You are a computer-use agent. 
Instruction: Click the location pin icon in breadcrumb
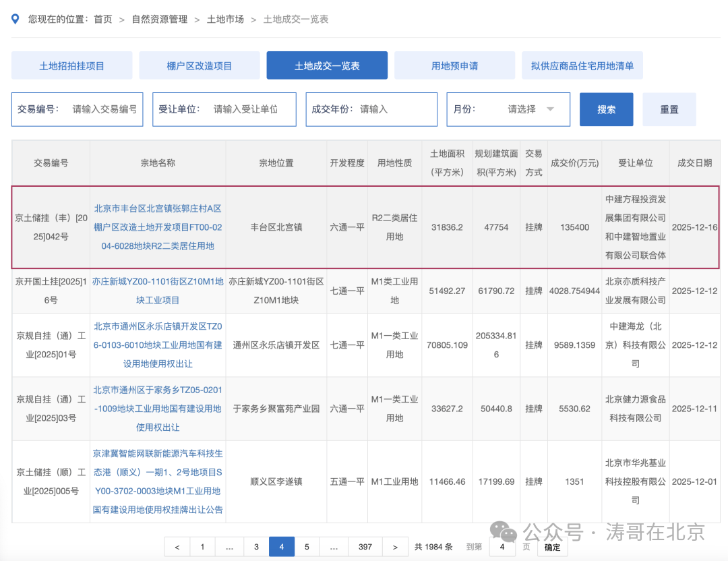point(16,19)
